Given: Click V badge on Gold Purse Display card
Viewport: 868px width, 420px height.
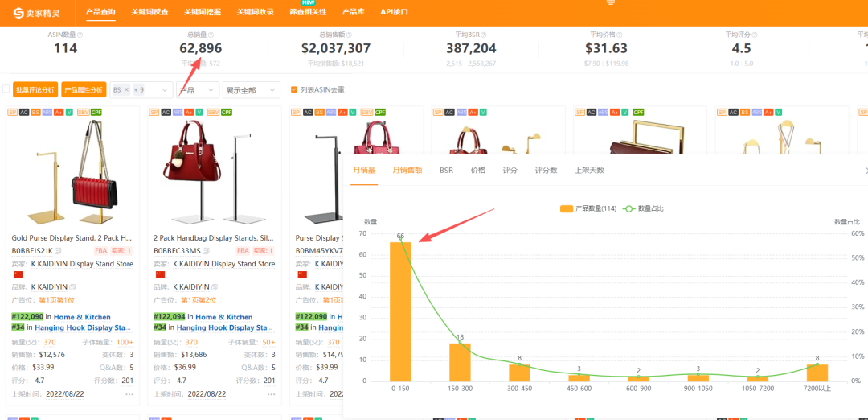Looking at the screenshot, I should point(70,112).
